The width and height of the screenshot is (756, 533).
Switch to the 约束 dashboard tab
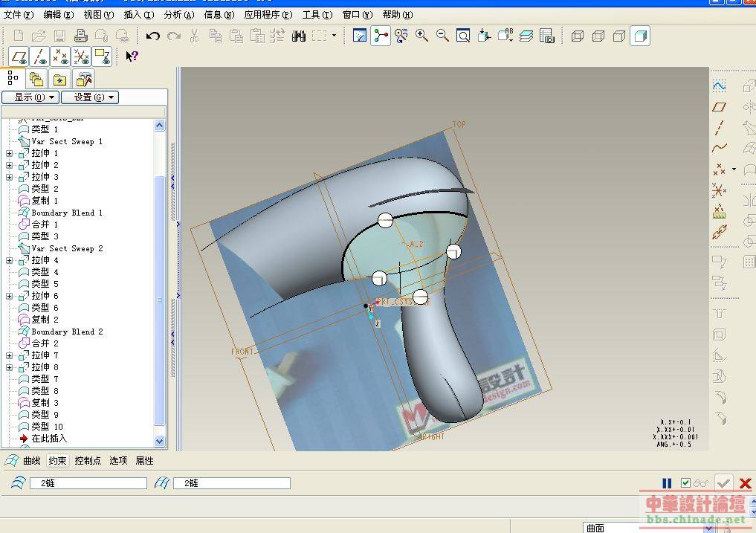(x=57, y=461)
